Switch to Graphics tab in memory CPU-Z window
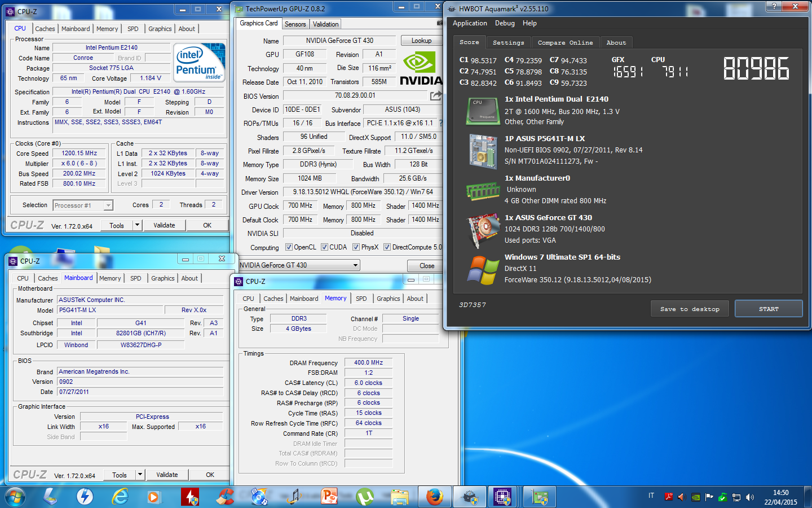The image size is (812, 508). click(x=388, y=299)
